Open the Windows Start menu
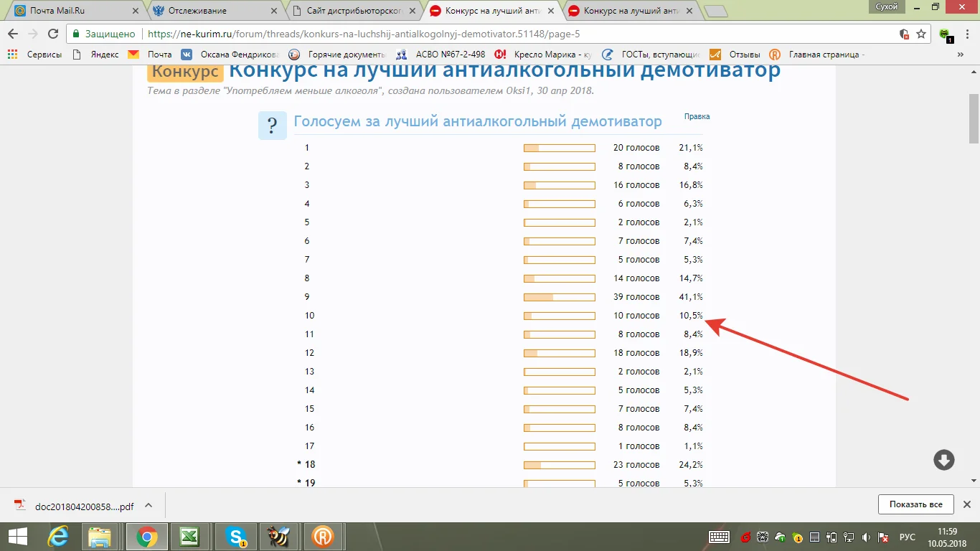The image size is (980, 551). point(17,536)
